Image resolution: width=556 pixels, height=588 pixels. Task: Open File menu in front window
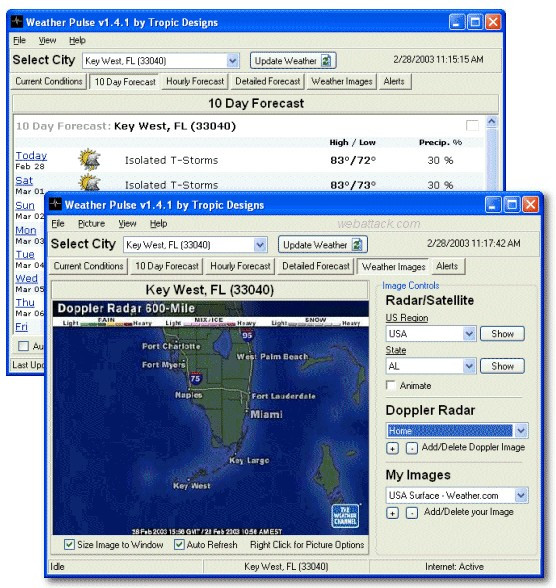(58, 224)
